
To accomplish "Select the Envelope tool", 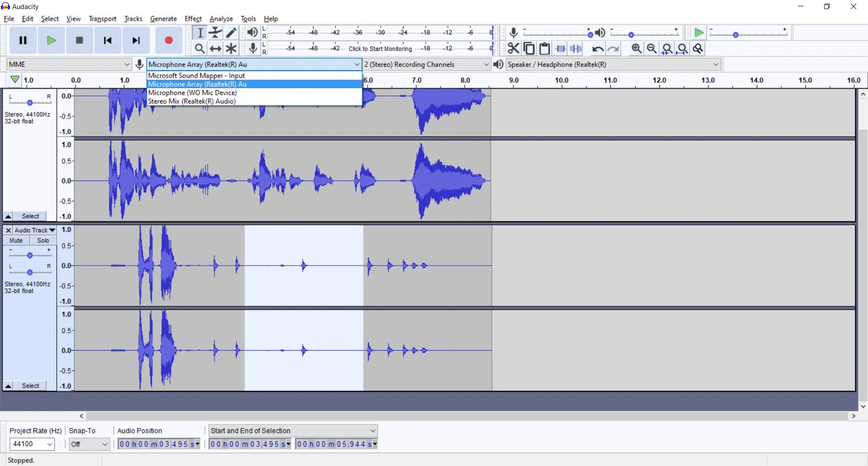I will (215, 33).
